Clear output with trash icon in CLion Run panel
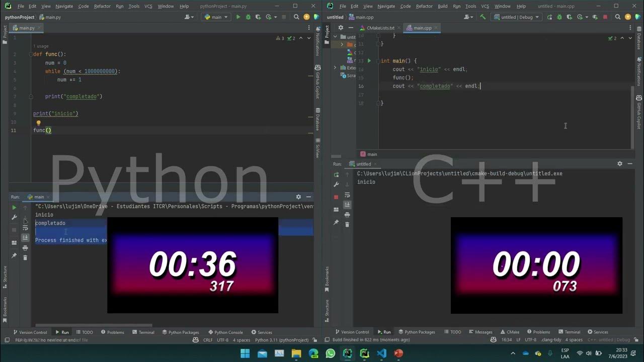This screenshot has height=362, width=644. tap(347, 224)
